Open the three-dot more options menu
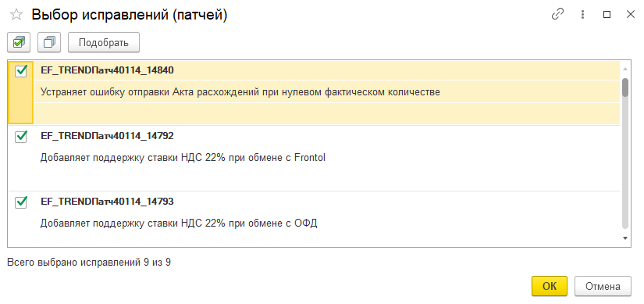This screenshot has height=304, width=644. (582, 15)
